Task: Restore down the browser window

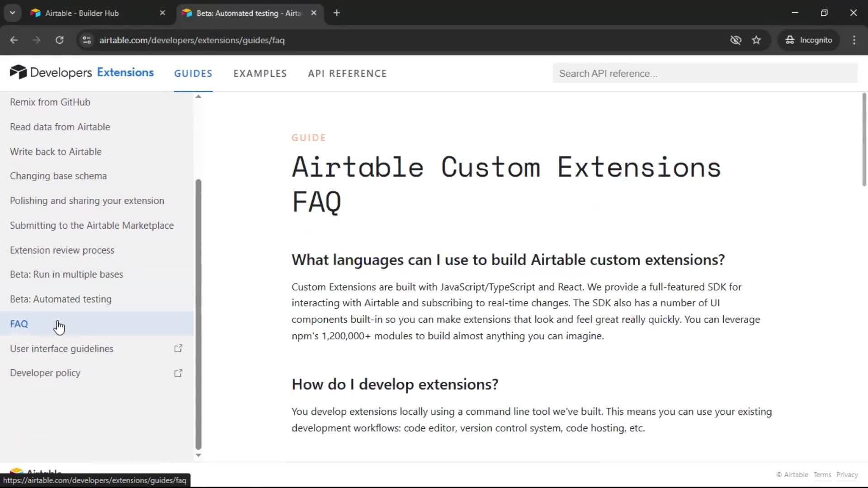Action: (824, 13)
